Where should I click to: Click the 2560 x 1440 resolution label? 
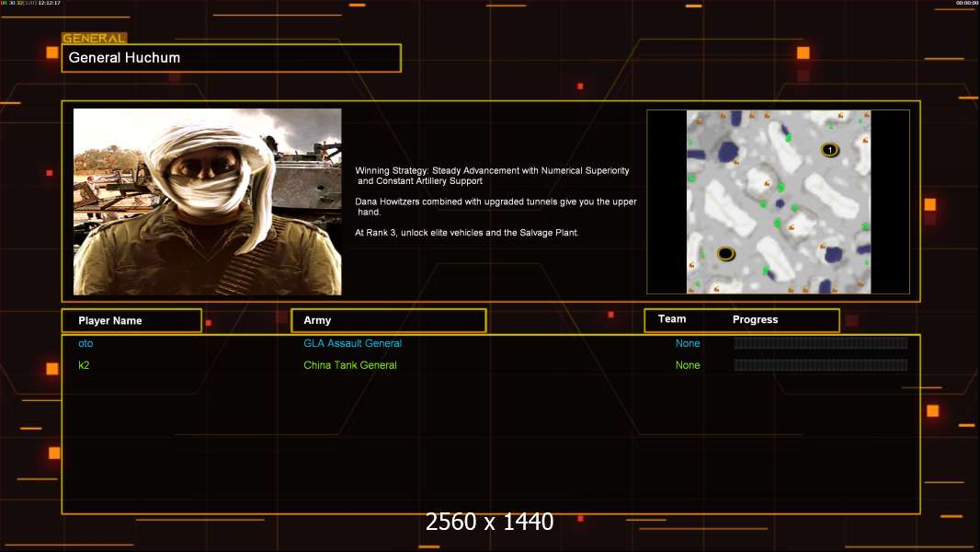(x=489, y=523)
